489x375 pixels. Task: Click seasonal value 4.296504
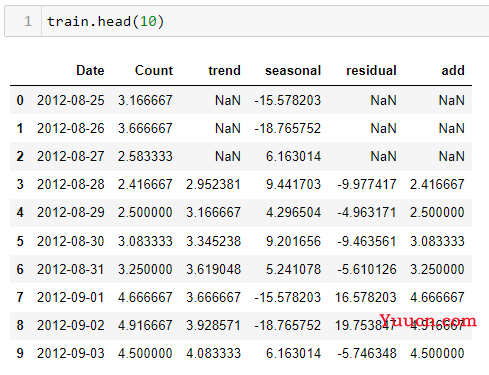[293, 212]
